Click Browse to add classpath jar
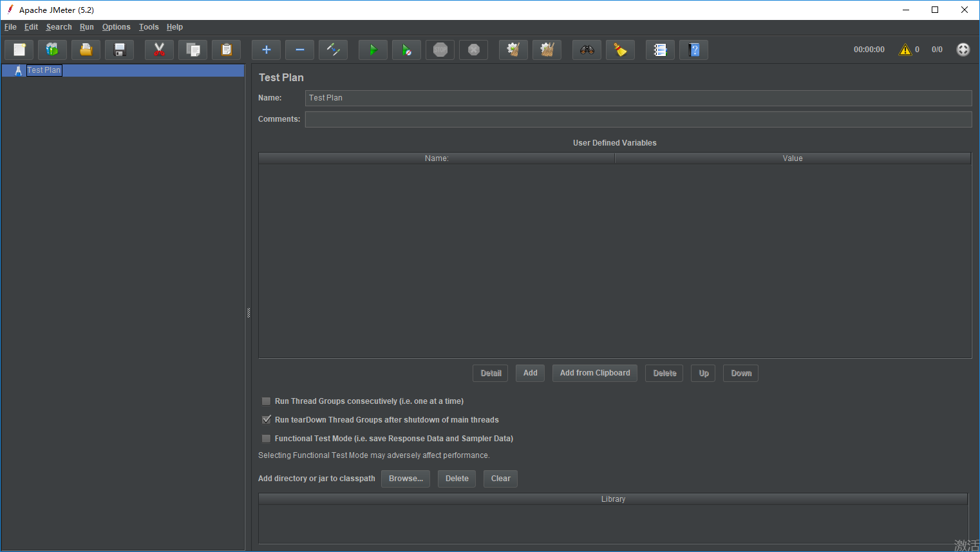The height and width of the screenshot is (552, 980). click(406, 479)
